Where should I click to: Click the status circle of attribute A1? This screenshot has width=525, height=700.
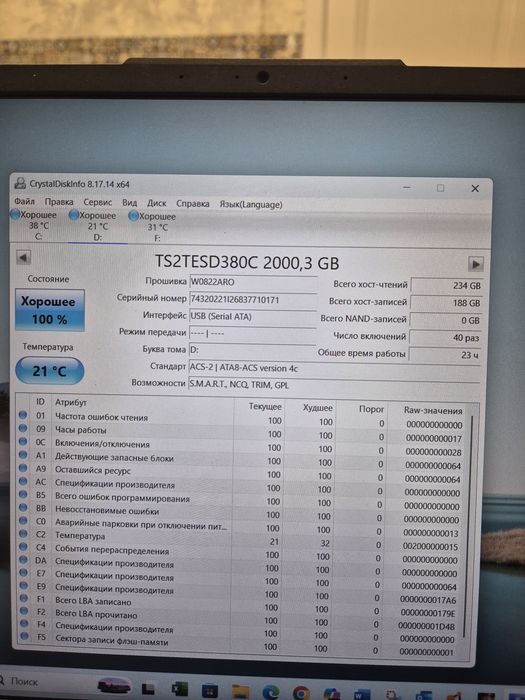coord(23,455)
